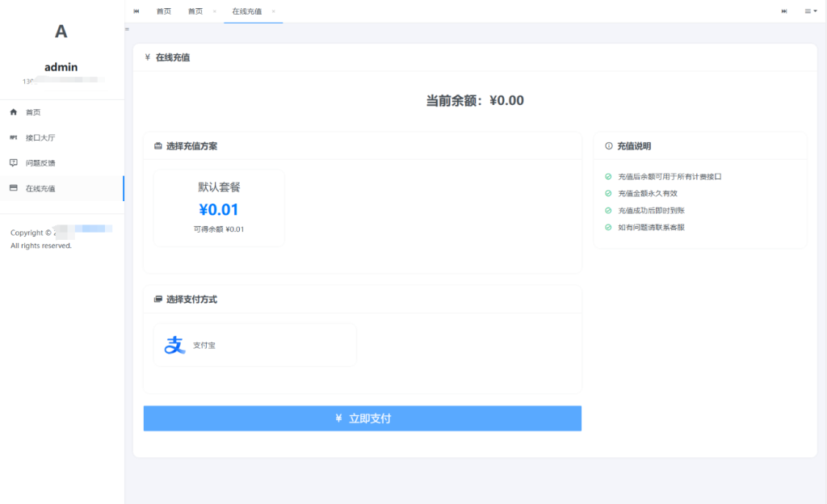Open 问题反馈 from the sidebar menu
The height and width of the screenshot is (504, 827).
[x=39, y=162]
